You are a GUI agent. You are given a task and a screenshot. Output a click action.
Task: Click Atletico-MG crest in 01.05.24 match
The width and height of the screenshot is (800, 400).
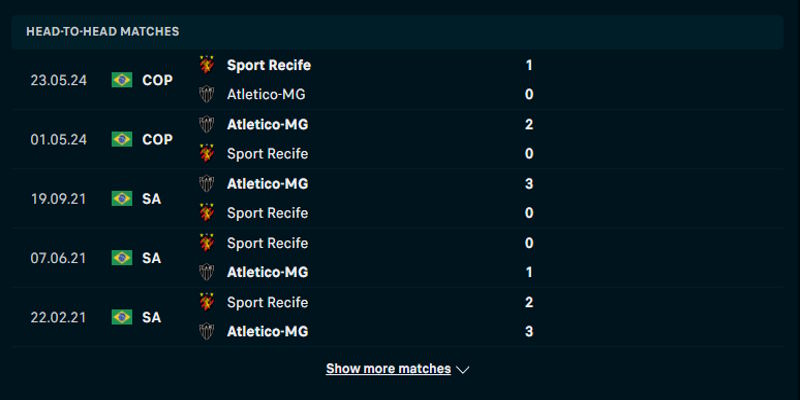(x=207, y=124)
